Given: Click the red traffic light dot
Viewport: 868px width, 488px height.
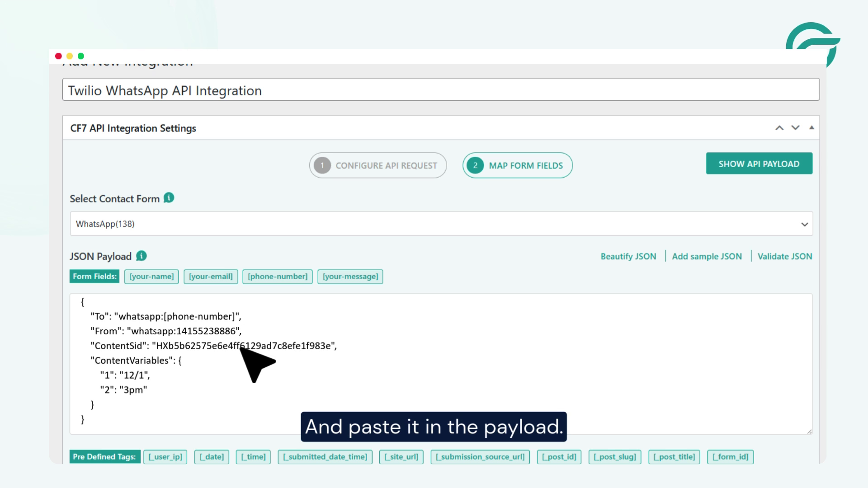Looking at the screenshot, I should click(x=58, y=56).
